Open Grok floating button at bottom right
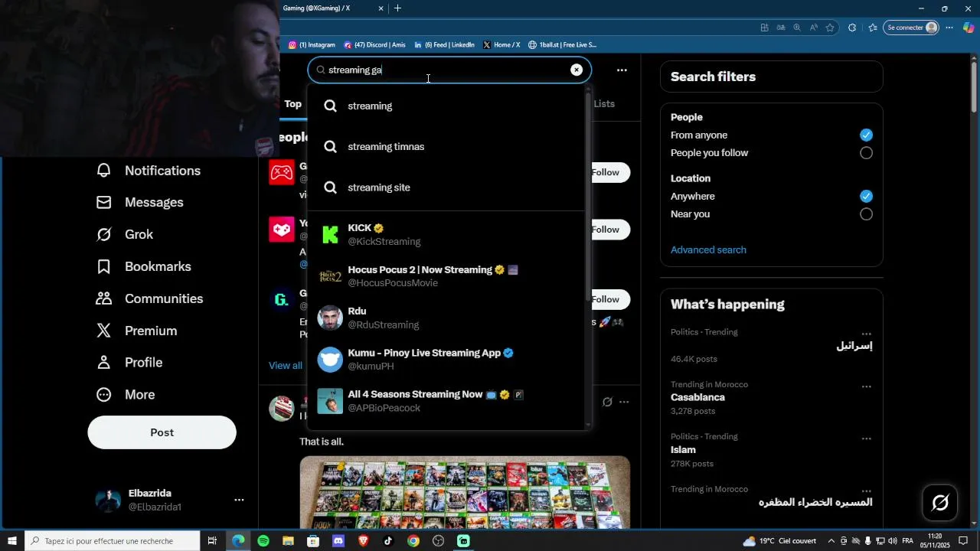Viewport: 980px width, 551px height. [940, 503]
